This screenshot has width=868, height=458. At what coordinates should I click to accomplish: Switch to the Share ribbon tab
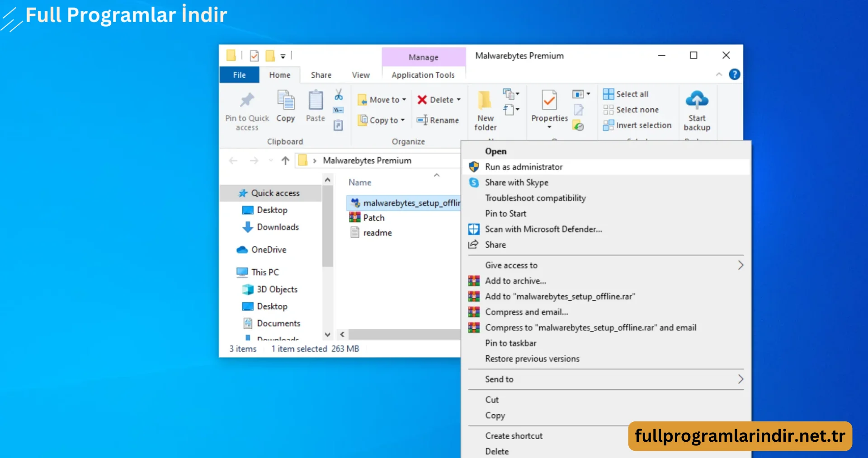pyautogui.click(x=321, y=75)
